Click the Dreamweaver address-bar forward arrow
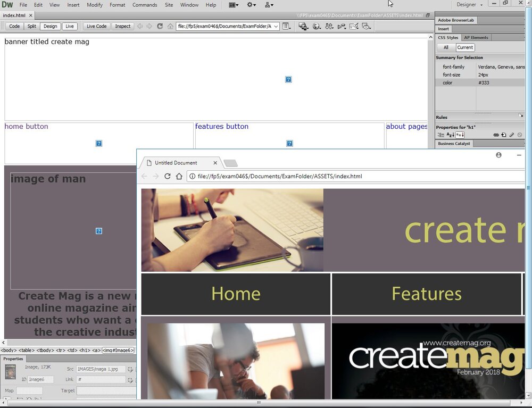 tap(149, 26)
